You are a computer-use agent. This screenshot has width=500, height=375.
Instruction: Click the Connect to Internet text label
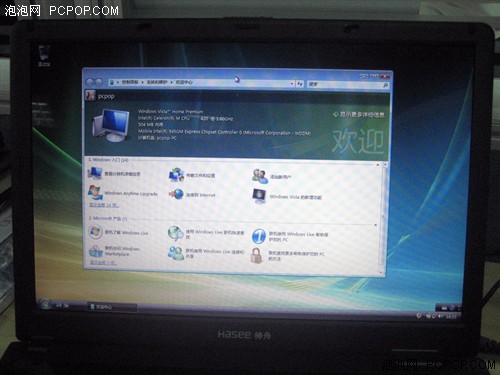pyautogui.click(x=200, y=195)
